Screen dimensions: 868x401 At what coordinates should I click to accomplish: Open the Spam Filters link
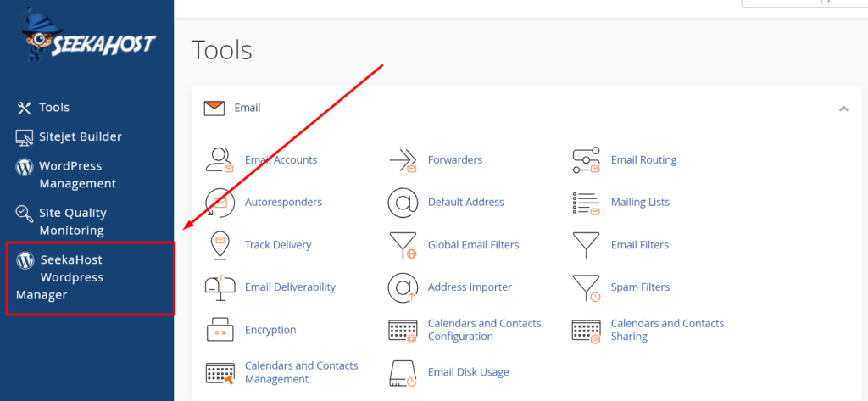(641, 287)
